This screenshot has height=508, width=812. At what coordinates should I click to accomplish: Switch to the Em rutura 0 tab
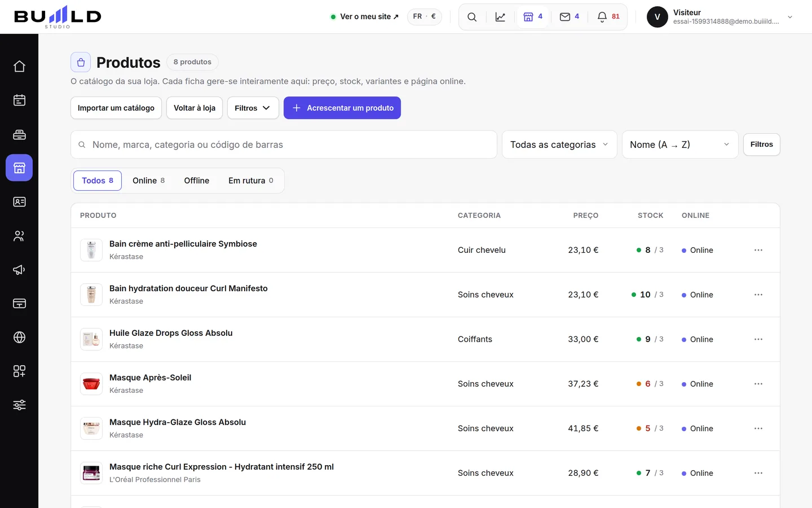pos(251,181)
